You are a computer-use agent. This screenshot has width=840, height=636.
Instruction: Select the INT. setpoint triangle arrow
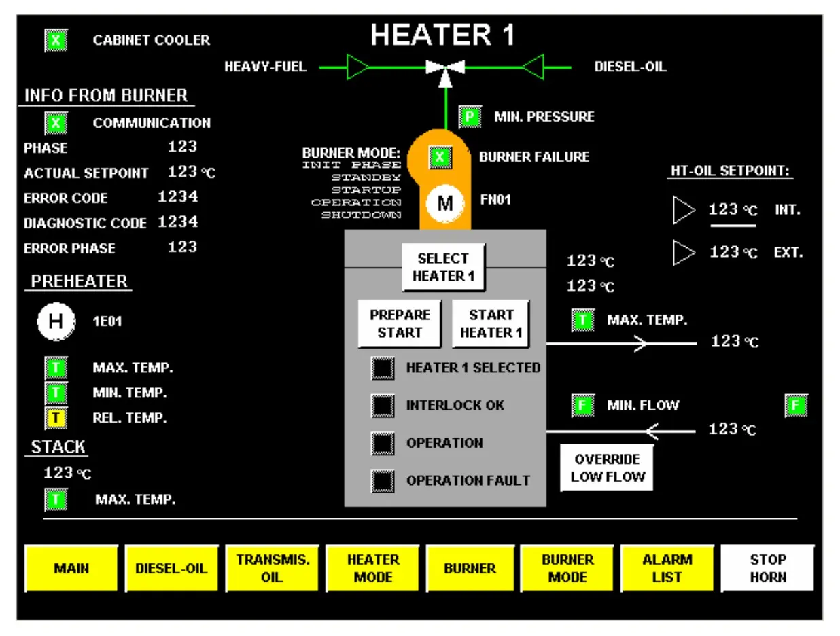tap(684, 210)
